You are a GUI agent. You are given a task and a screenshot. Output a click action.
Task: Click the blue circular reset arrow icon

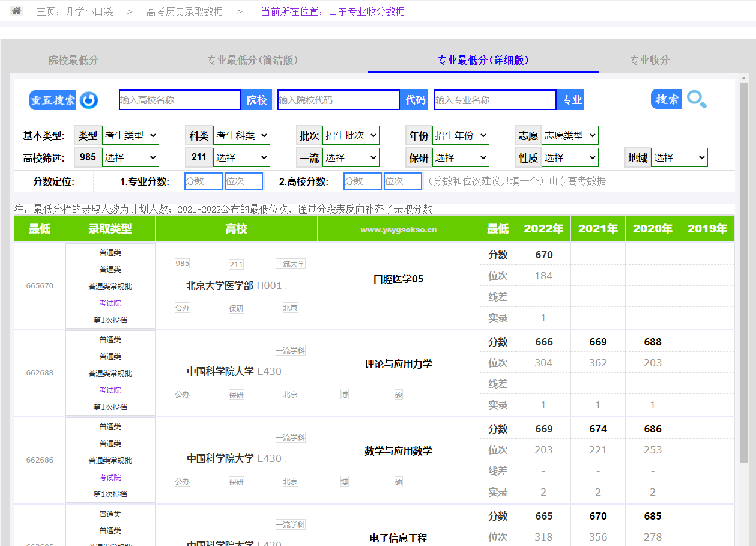[x=89, y=100]
